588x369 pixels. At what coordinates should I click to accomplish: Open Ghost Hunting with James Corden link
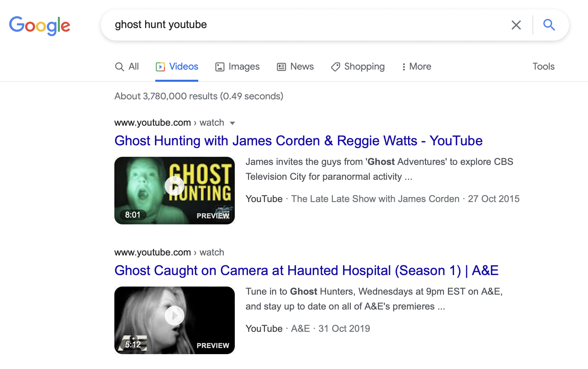tap(298, 141)
